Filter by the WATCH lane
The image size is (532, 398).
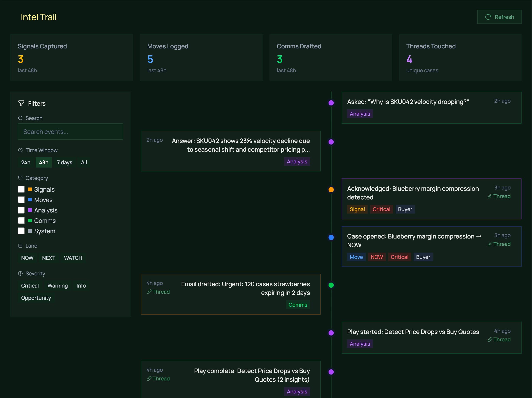pyautogui.click(x=73, y=258)
